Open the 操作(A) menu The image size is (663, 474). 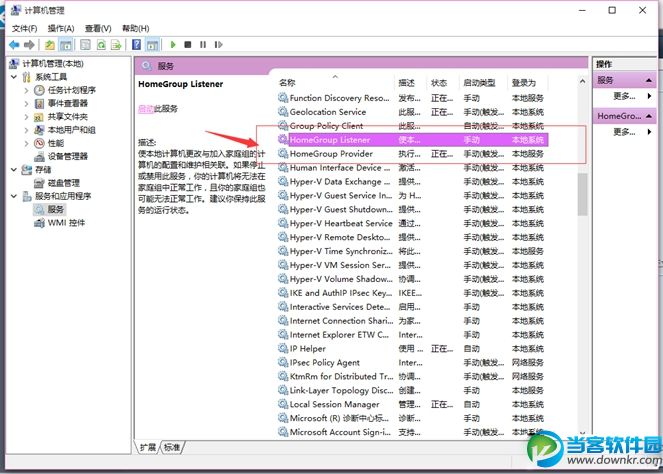(x=61, y=28)
